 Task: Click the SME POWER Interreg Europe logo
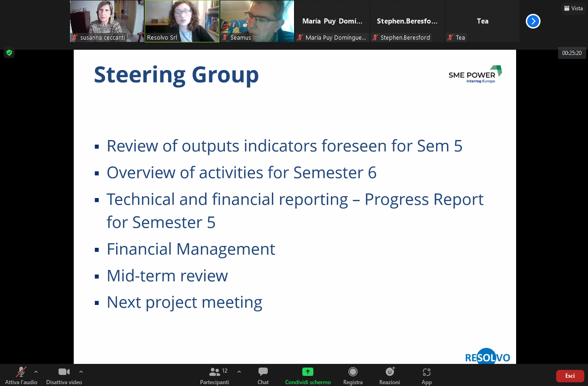click(x=475, y=75)
